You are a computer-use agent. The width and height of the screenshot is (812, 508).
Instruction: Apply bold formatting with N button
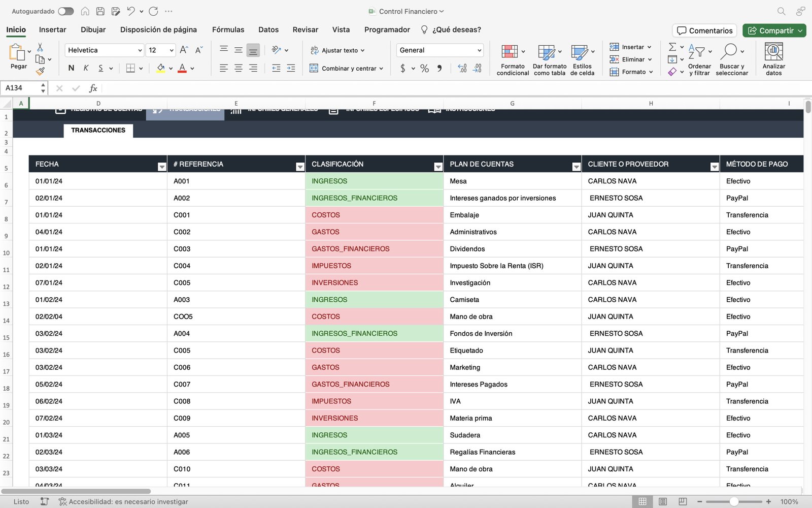pyautogui.click(x=71, y=68)
